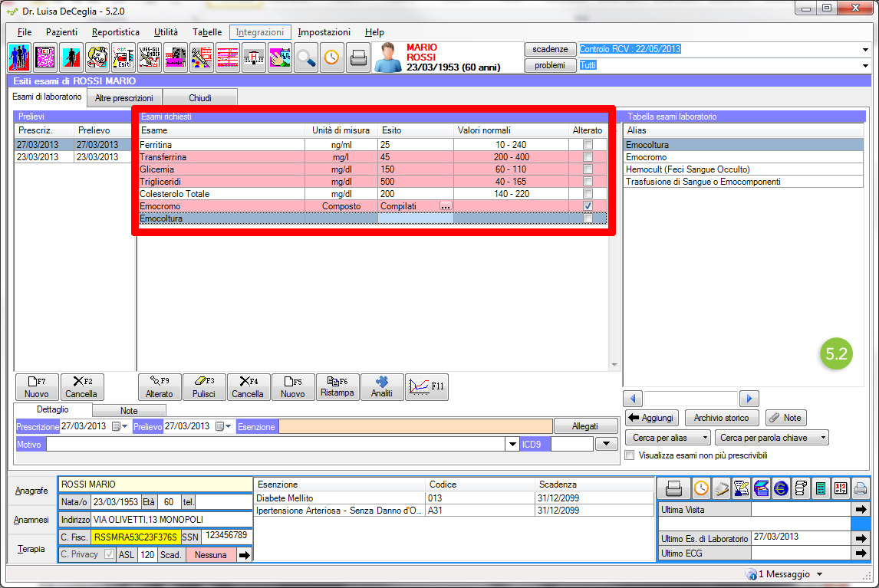Open the F11 results graph chart
Screen dimensions: 879x588
click(427, 387)
